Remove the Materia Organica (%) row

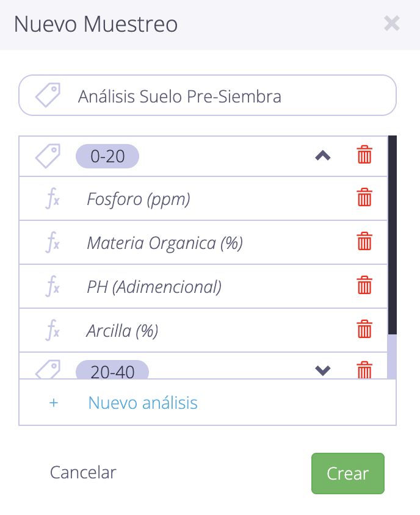click(x=364, y=242)
